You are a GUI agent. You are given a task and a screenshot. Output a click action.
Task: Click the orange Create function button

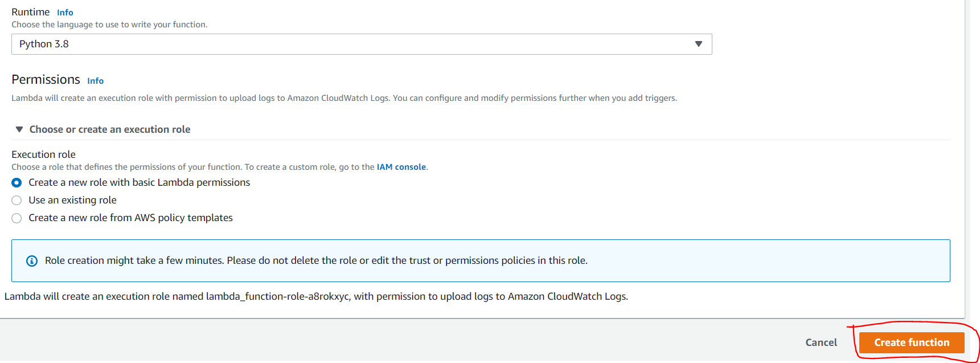click(911, 342)
